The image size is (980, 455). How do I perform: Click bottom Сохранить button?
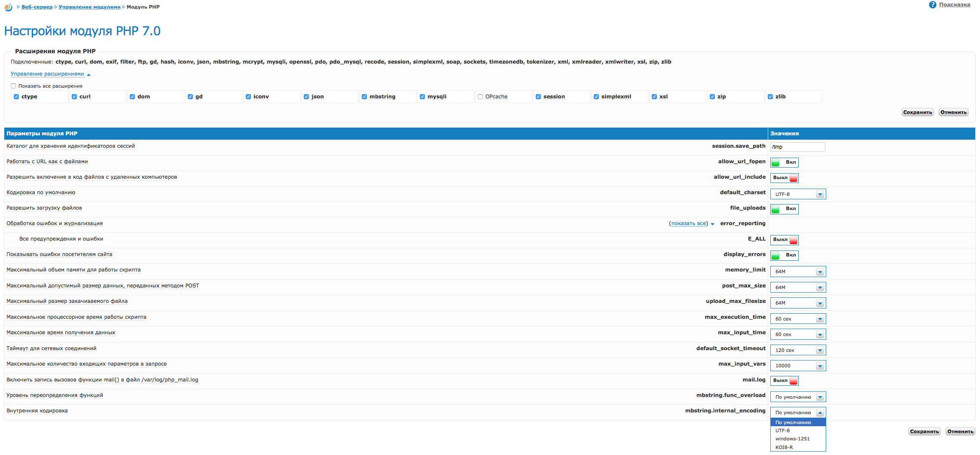[x=924, y=431]
